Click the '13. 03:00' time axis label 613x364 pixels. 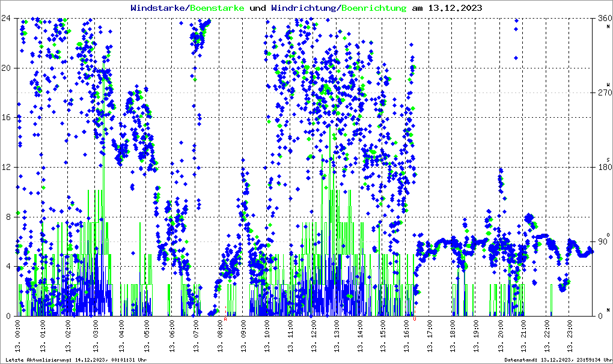click(x=96, y=336)
